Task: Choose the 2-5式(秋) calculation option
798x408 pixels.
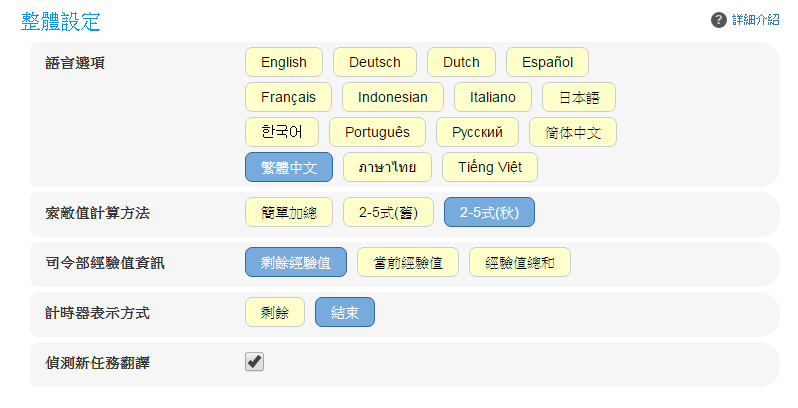Action: (490, 212)
